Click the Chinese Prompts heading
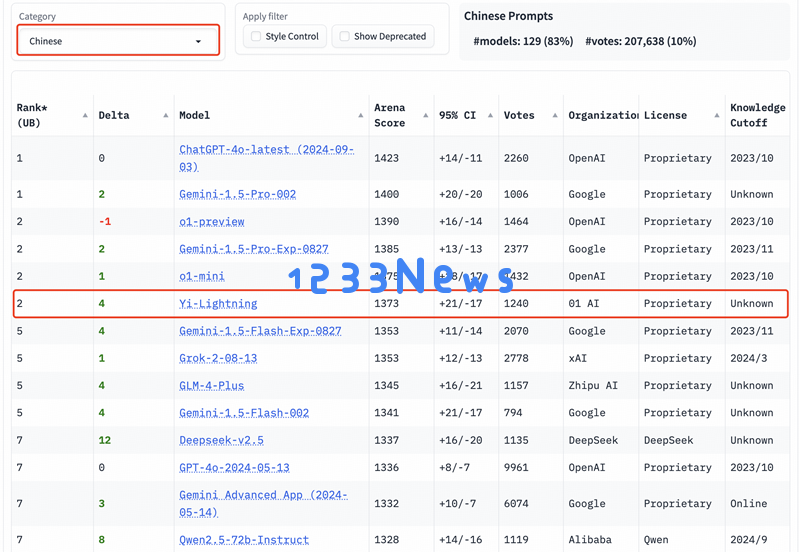Image resolution: width=800 pixels, height=552 pixels. 508,16
